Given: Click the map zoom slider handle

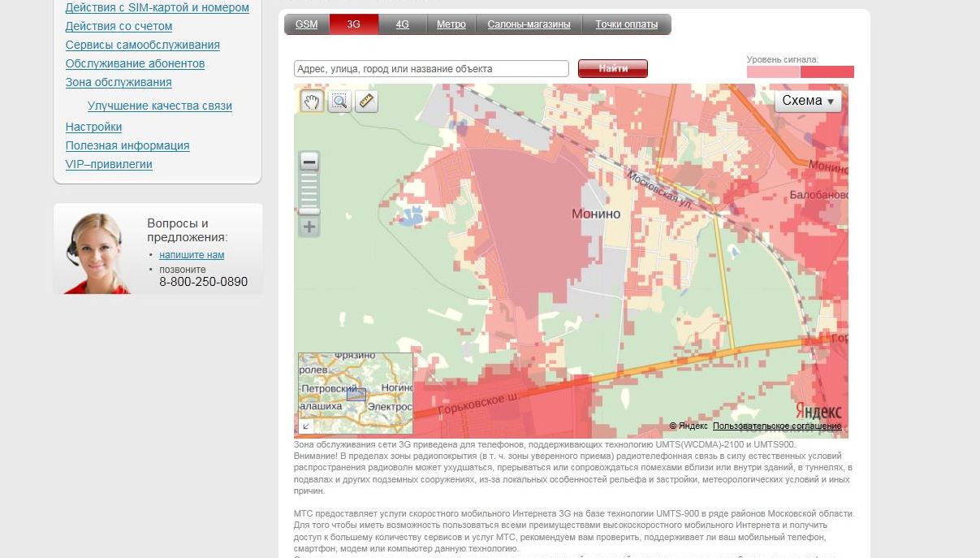Looking at the screenshot, I should [x=309, y=212].
